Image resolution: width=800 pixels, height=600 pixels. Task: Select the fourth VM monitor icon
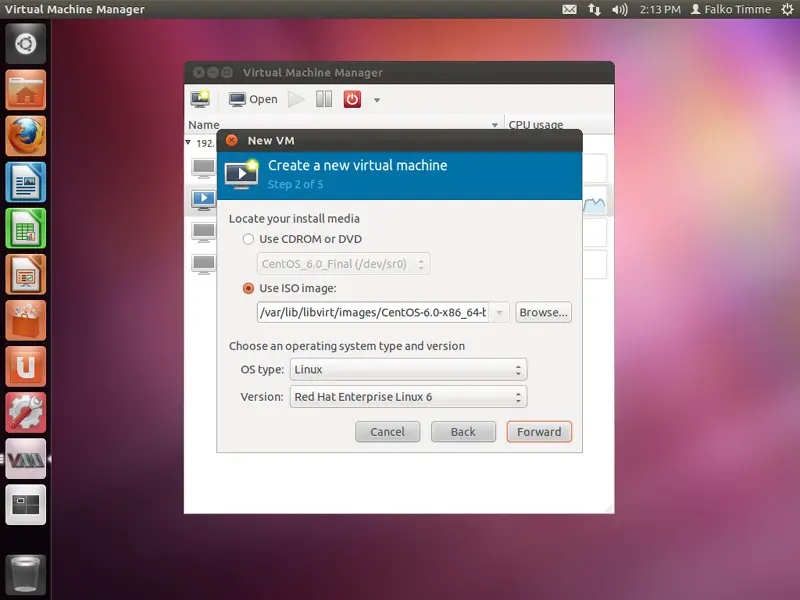coord(204,264)
